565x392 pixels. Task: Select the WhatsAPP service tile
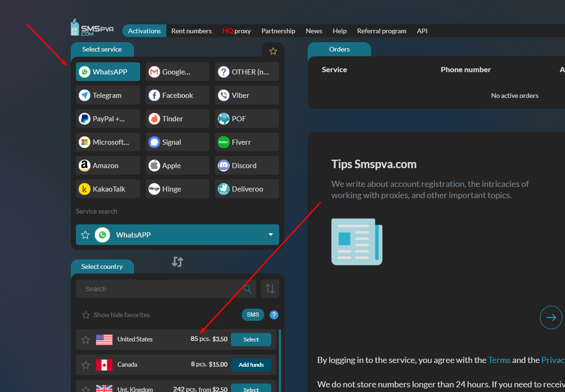click(108, 72)
